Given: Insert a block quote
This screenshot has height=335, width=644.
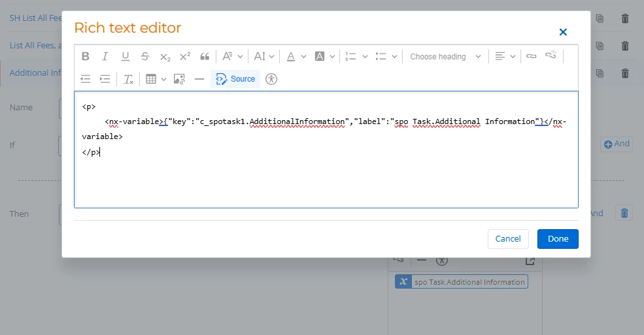Looking at the screenshot, I should coord(205,57).
